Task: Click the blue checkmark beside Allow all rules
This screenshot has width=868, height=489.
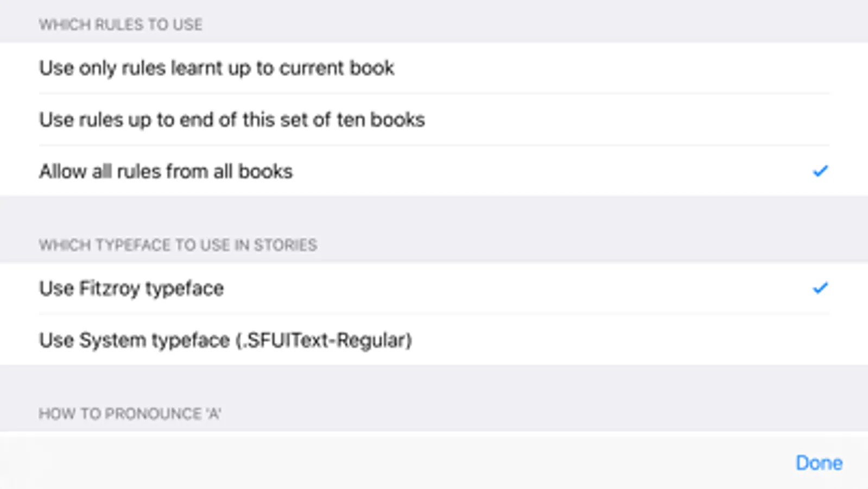Action: (x=820, y=171)
